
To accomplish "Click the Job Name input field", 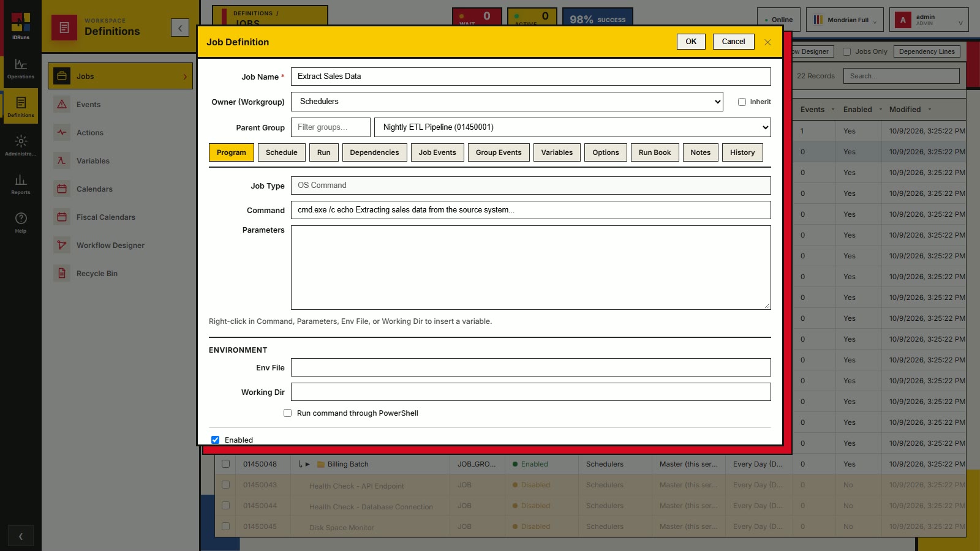I will coord(530,77).
